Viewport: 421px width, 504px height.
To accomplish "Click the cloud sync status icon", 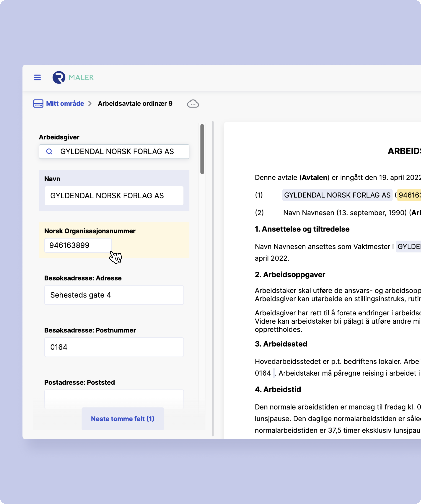I will [193, 104].
